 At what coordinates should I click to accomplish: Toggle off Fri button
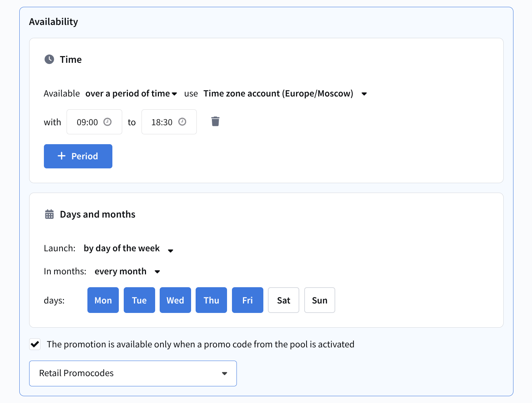pos(247,300)
